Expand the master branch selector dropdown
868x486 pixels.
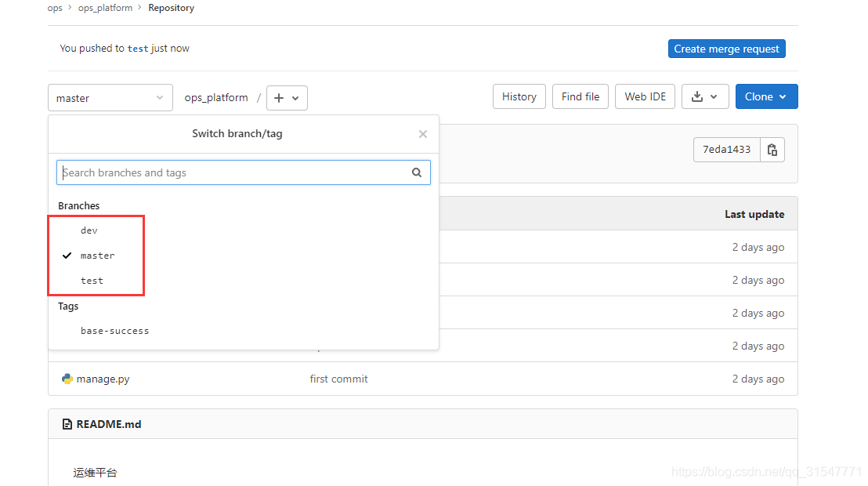coord(110,98)
